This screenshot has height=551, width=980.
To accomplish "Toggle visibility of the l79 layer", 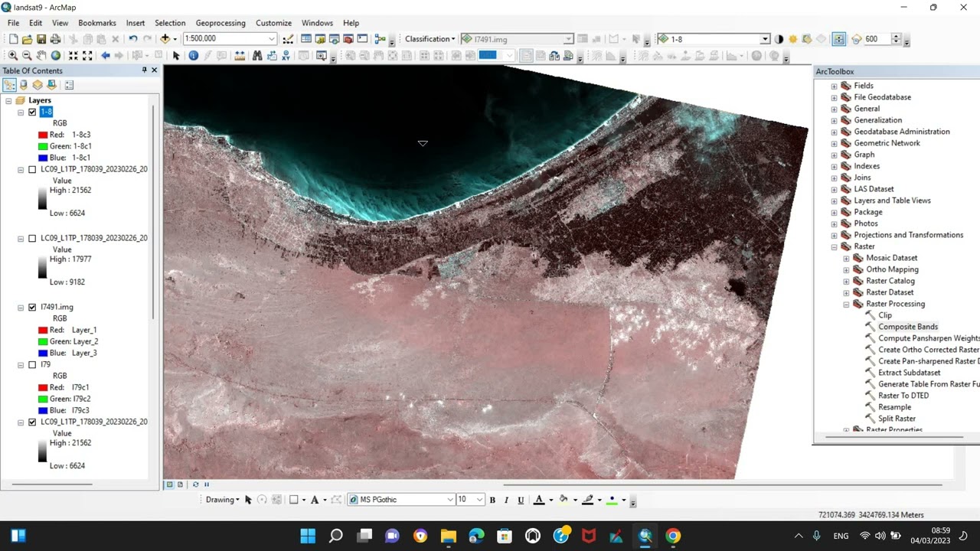I will point(32,364).
